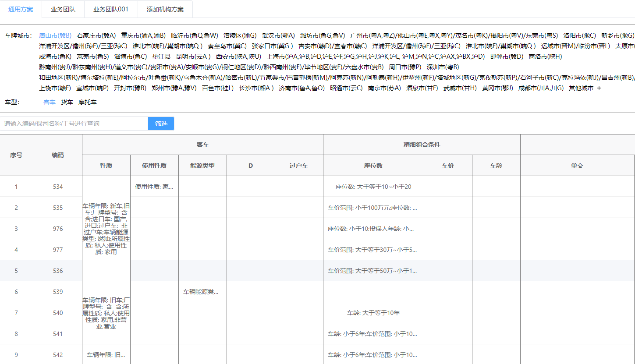Select the 添加机构方案 tab
Viewport: 635px width, 364px height.
(165, 9)
